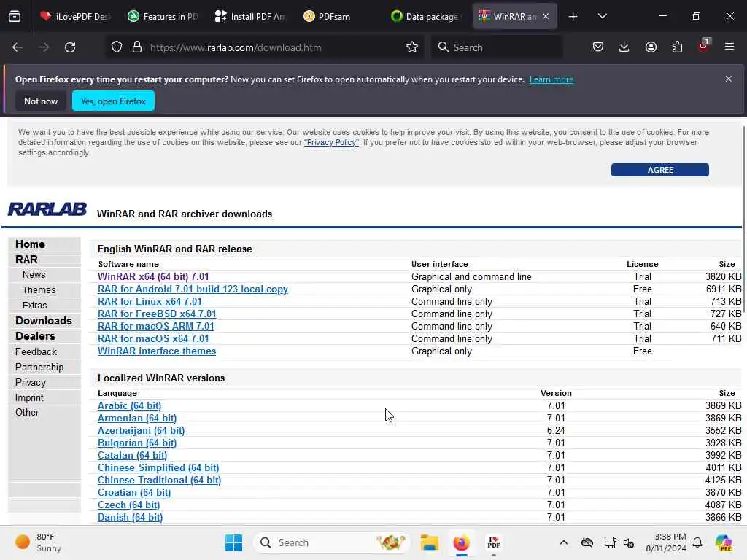Download the Chinese Simplified (64 bit) version
Image resolution: width=747 pixels, height=560 pixels.
pos(158,467)
